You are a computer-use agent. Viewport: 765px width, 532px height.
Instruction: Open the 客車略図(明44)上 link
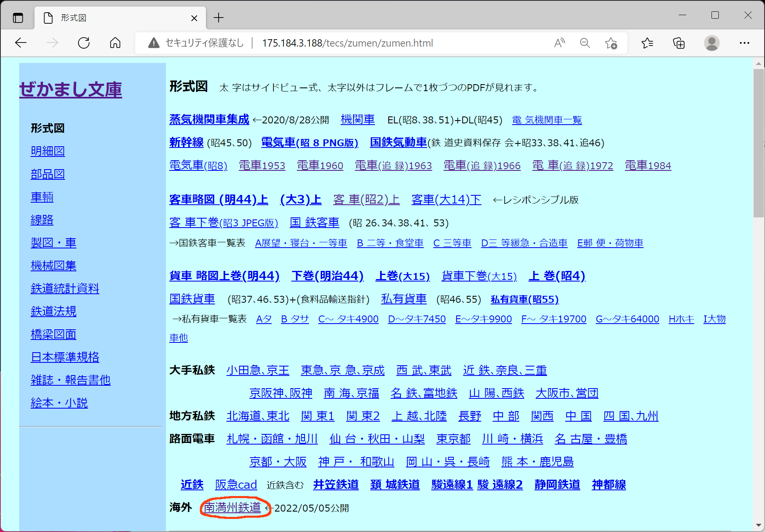[x=219, y=199]
